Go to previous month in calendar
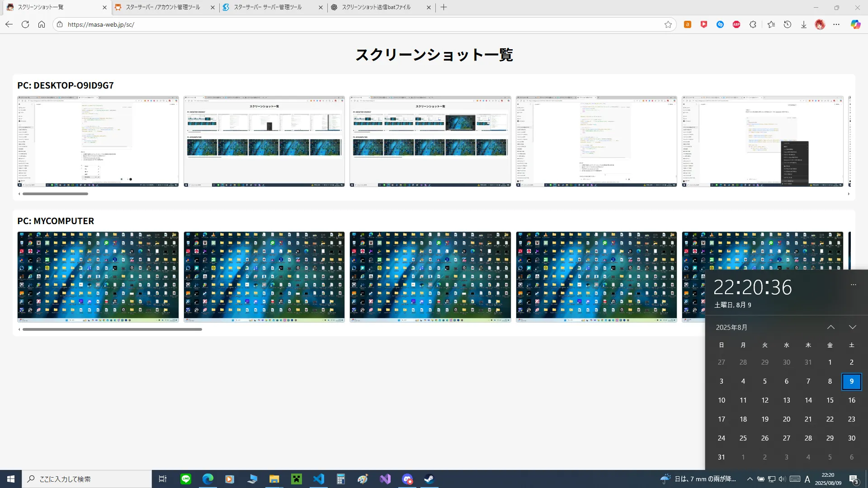868x488 pixels. 830,327
